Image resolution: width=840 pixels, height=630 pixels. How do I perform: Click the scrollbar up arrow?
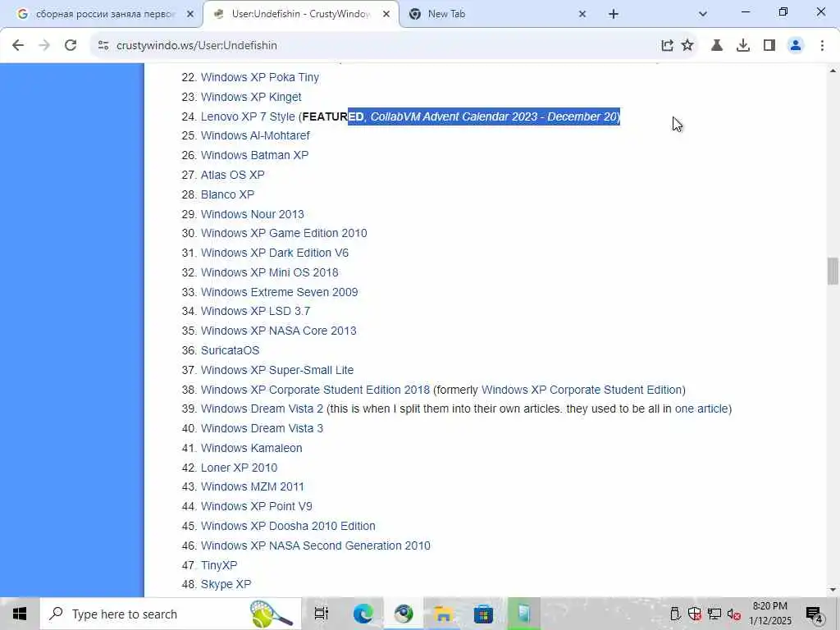833,71
